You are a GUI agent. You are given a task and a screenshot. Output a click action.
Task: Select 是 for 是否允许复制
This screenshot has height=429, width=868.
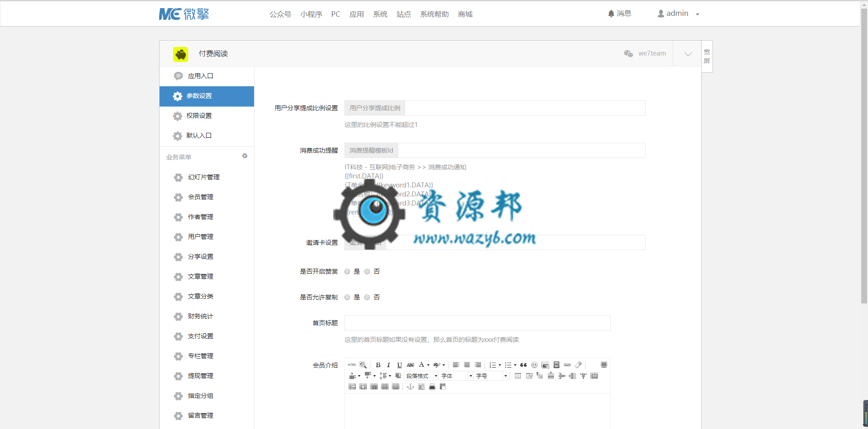[x=347, y=297]
